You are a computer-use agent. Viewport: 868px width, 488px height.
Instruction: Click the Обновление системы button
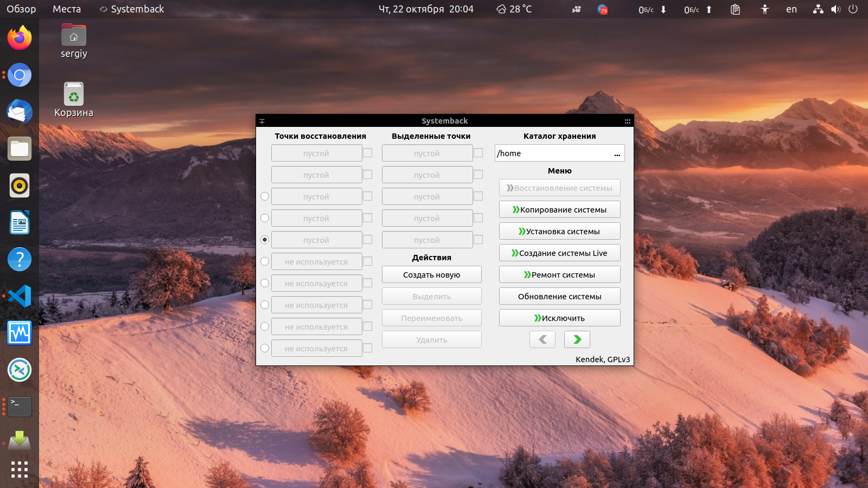click(x=560, y=296)
